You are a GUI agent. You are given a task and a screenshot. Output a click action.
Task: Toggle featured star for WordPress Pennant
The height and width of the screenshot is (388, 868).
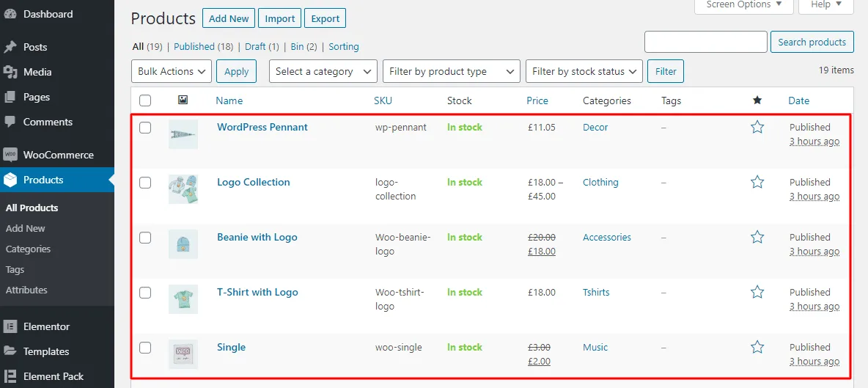point(757,128)
